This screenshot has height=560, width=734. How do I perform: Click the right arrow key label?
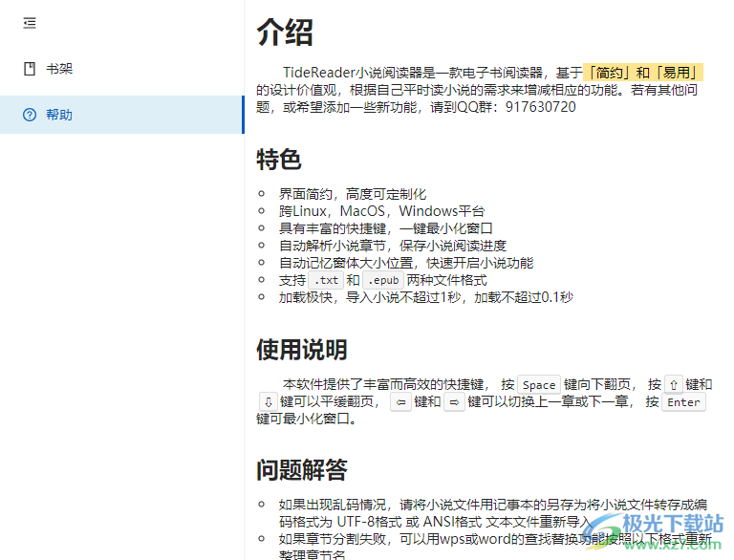point(454,401)
